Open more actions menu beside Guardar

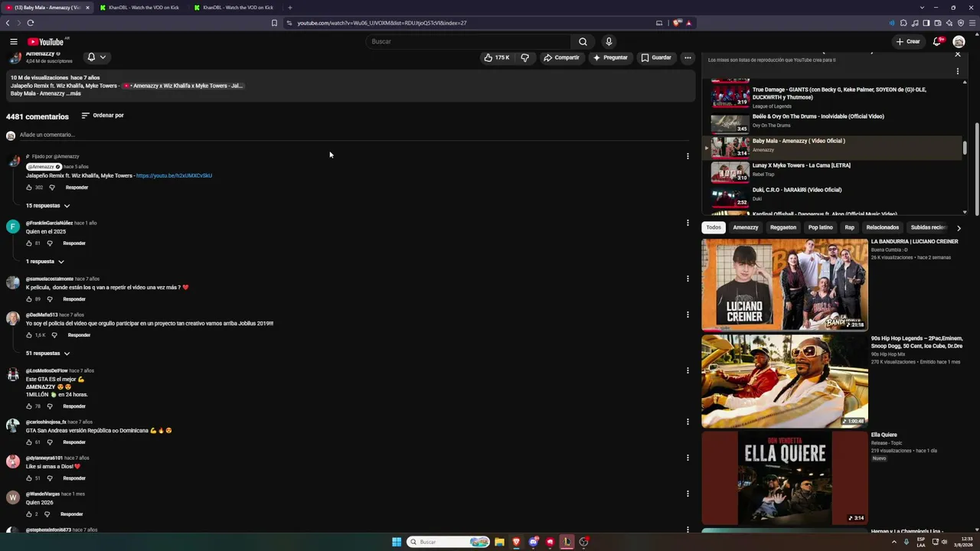688,57
